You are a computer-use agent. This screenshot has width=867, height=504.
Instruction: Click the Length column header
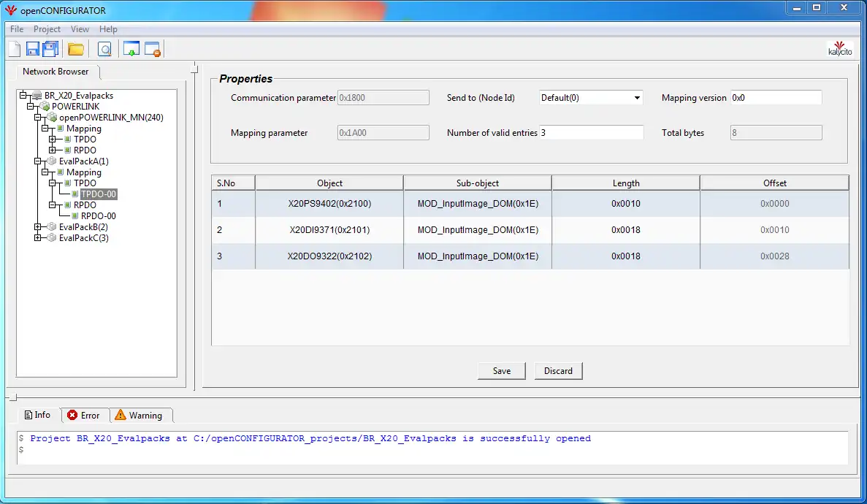(626, 183)
